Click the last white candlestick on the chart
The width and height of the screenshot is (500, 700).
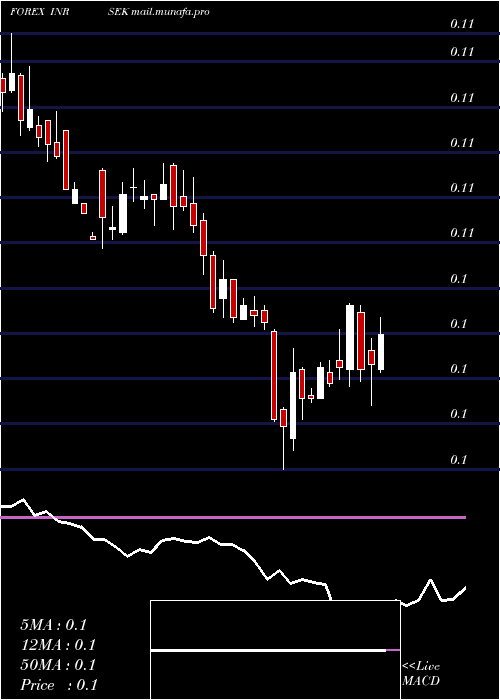coord(381,352)
